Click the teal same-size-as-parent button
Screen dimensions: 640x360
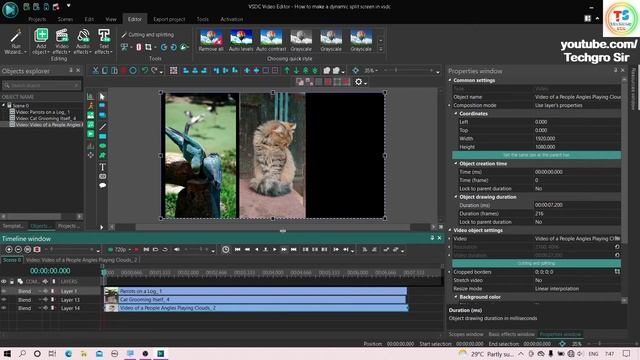coord(536,155)
